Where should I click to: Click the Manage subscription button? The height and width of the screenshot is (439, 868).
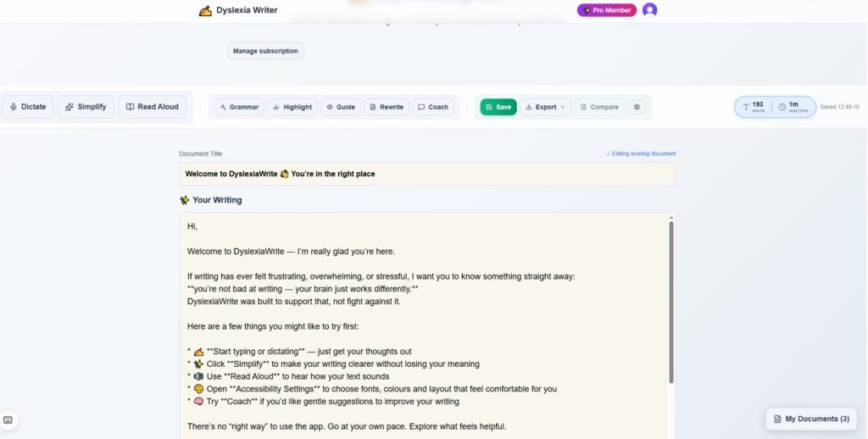click(265, 51)
